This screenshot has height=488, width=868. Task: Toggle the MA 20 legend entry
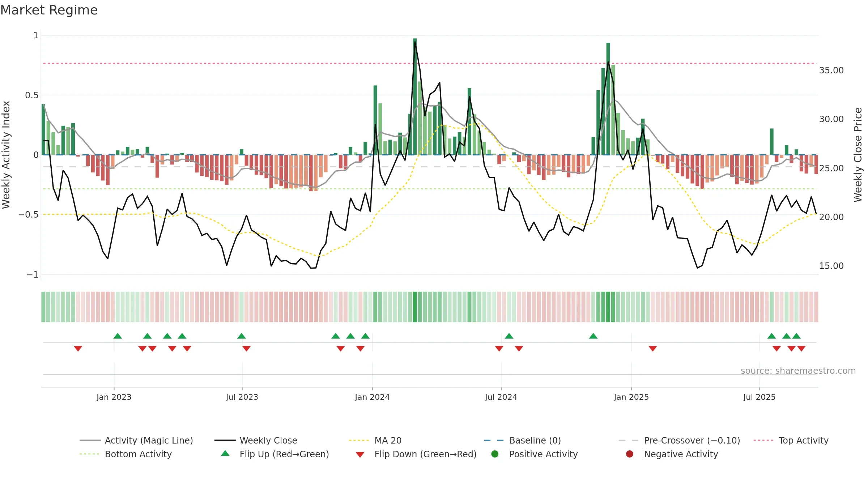(x=375, y=440)
